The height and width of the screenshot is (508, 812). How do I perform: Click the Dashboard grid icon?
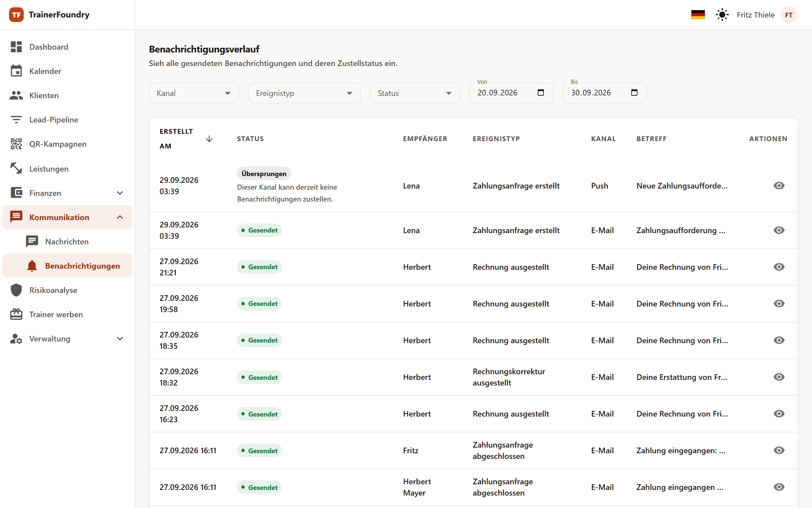point(16,47)
